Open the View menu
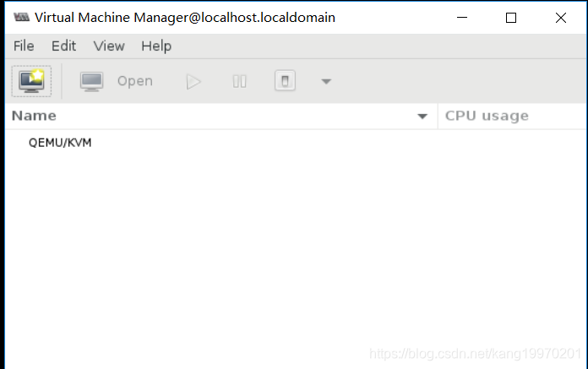This screenshot has width=588, height=369. click(x=109, y=46)
